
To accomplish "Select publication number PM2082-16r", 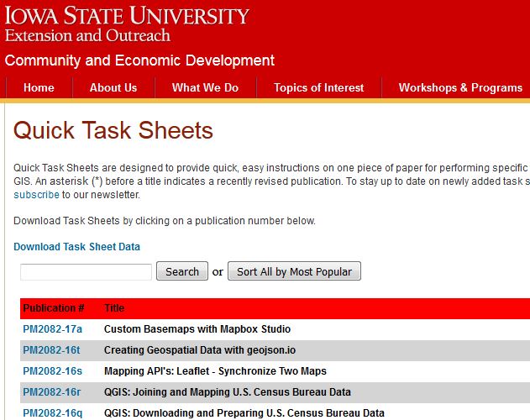I will (51, 392).
